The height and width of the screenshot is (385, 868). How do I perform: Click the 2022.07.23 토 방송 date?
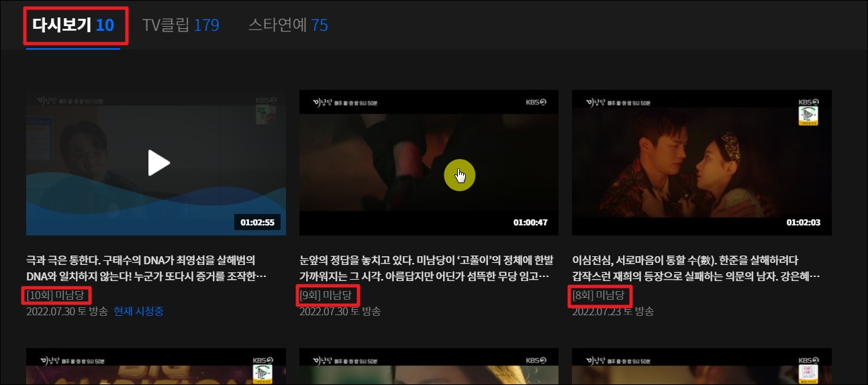pos(613,311)
